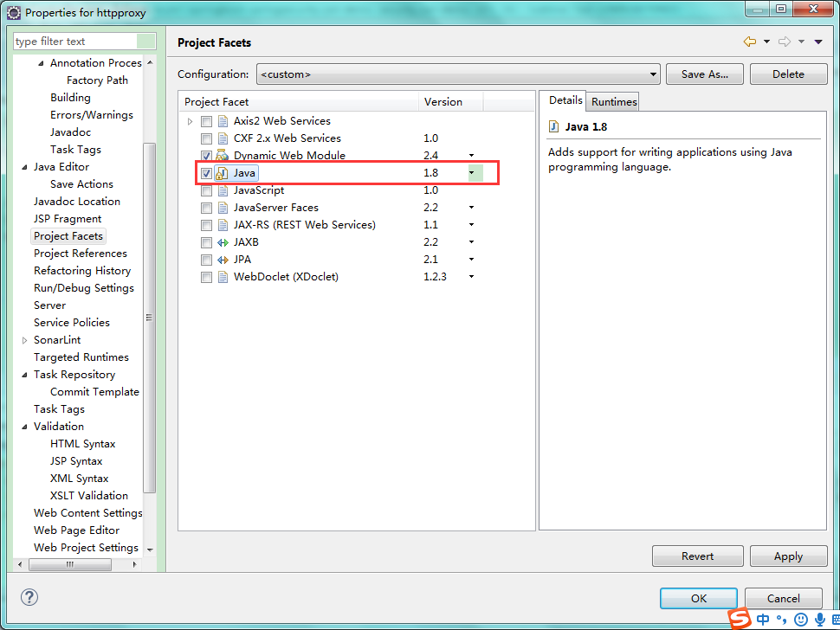840x630 pixels.
Task: Open the Java version dropdown arrow
Action: pyautogui.click(x=471, y=173)
